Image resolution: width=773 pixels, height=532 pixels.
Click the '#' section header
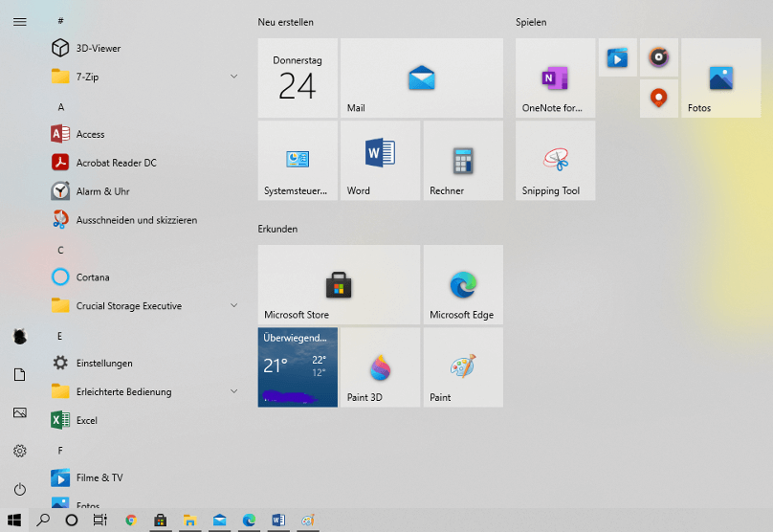60,21
